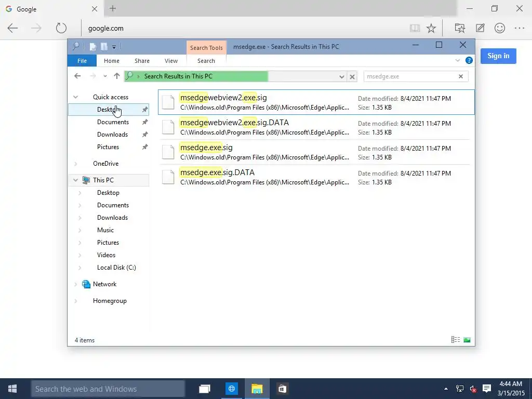Select the msedge.exe.sig result
This screenshot has width=532, height=399.
click(x=316, y=152)
